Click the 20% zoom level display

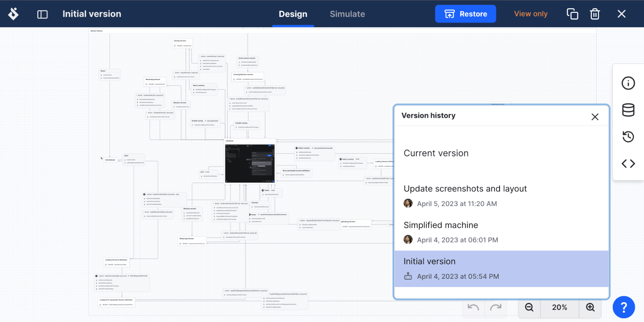[x=559, y=307]
